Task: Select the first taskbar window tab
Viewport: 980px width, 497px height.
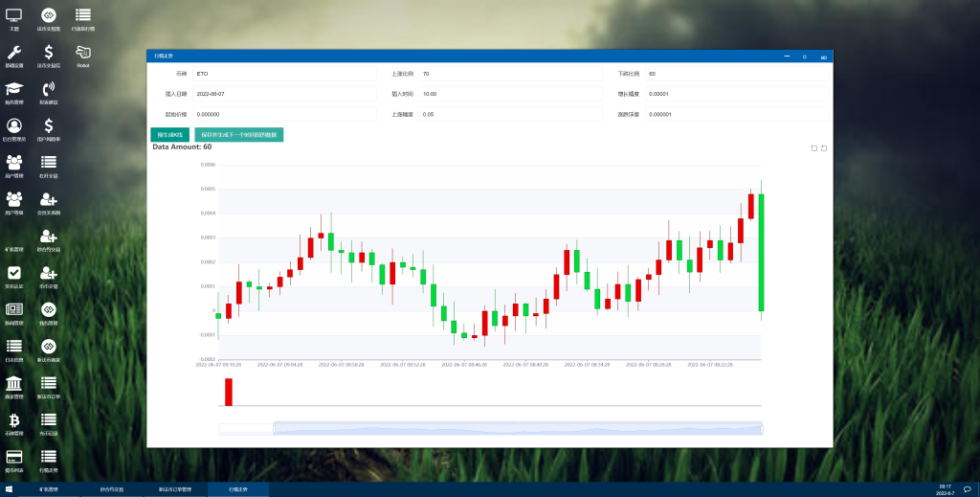Action: point(49,489)
